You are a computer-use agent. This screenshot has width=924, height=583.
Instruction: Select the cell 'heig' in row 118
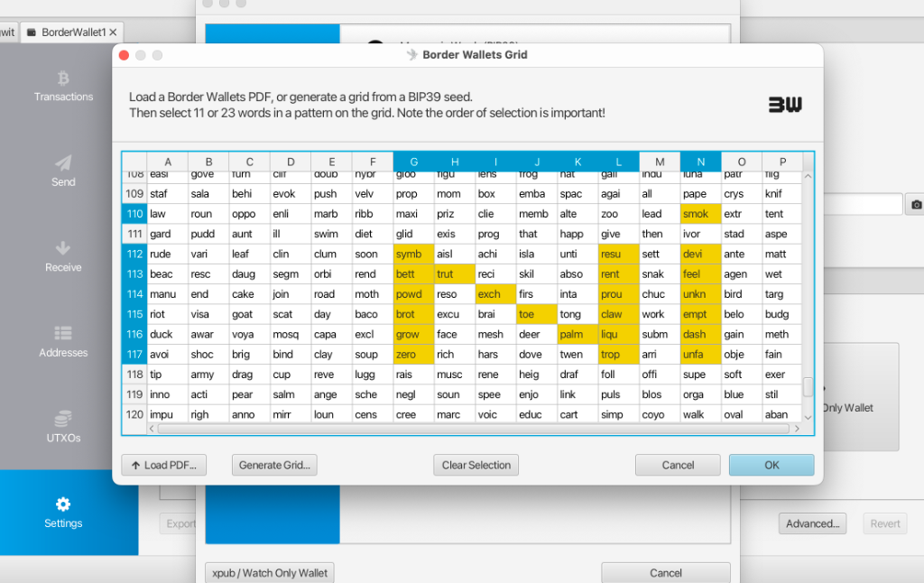536,375
